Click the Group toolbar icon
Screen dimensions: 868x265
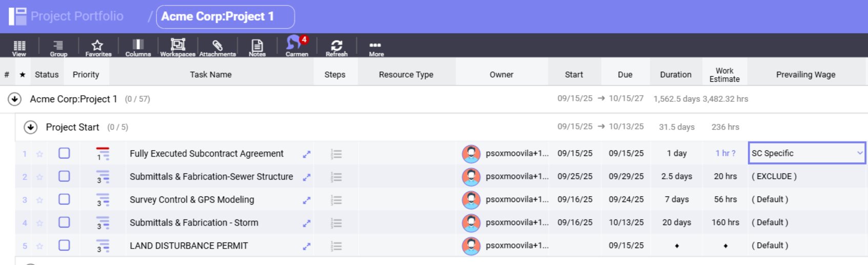click(58, 47)
